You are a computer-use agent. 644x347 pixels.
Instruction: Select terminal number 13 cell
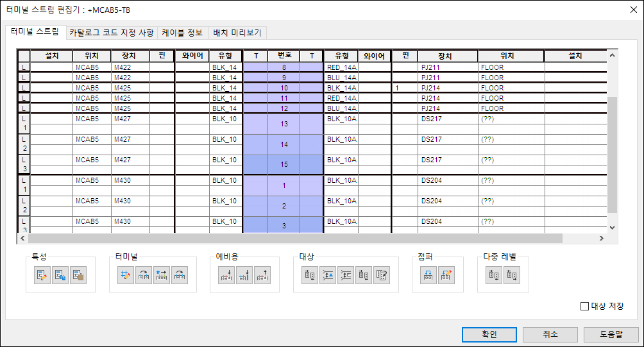[284, 124]
